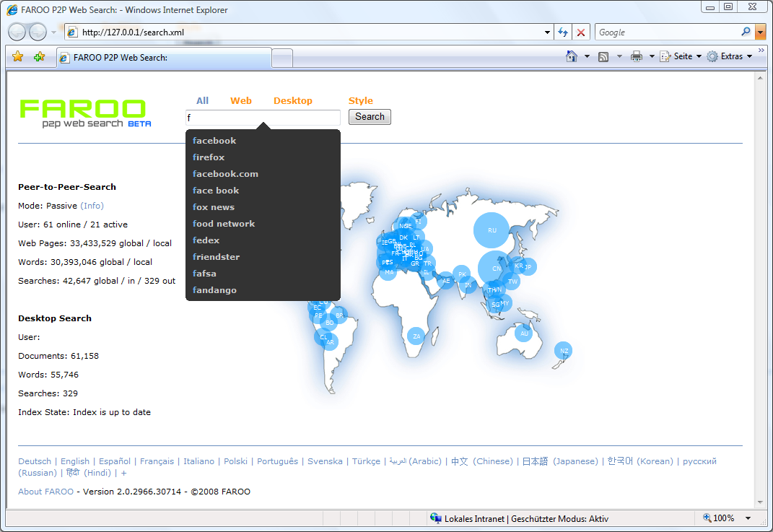Refresh the page using the refresh icon

click(562, 32)
